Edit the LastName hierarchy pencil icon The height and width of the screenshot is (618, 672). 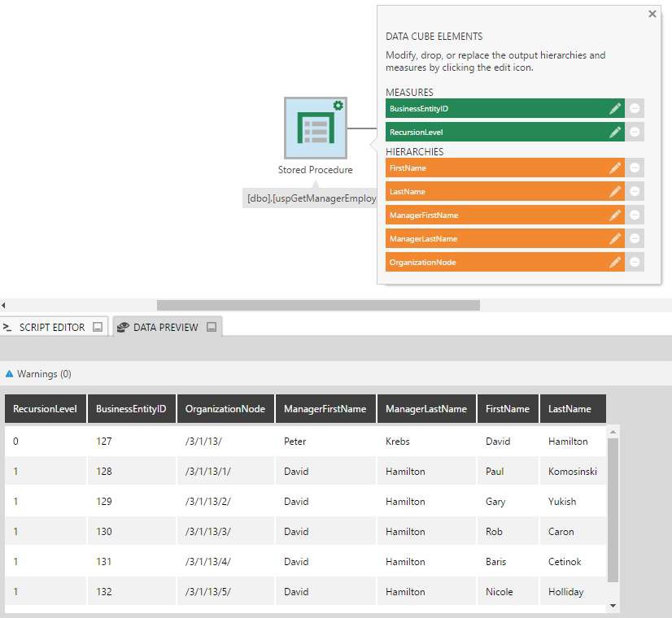pyautogui.click(x=616, y=191)
